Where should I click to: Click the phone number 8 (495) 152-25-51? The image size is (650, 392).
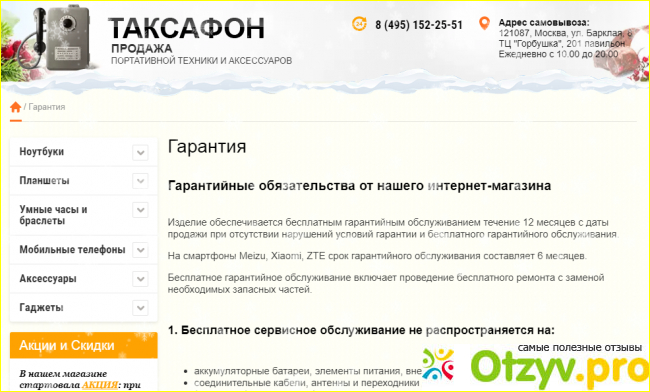pyautogui.click(x=419, y=25)
